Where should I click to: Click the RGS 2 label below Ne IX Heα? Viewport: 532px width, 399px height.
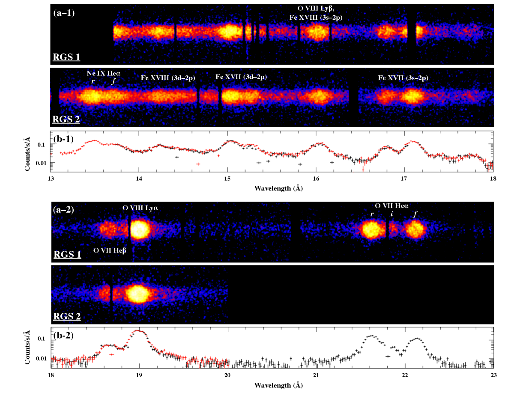(66, 119)
